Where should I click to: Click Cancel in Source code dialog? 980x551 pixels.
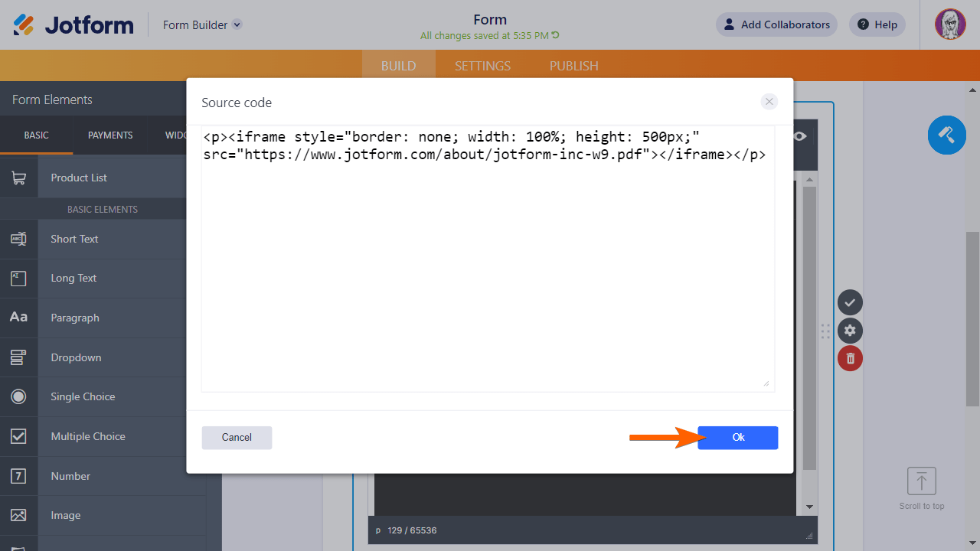tap(237, 438)
